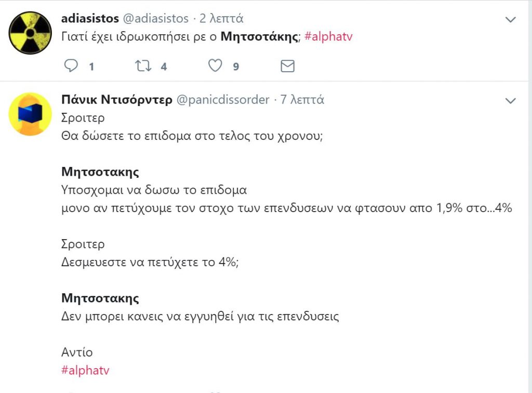Image resolution: width=532 pixels, height=393 pixels.
Task: Click the @adiasistos handle
Action: click(x=155, y=19)
